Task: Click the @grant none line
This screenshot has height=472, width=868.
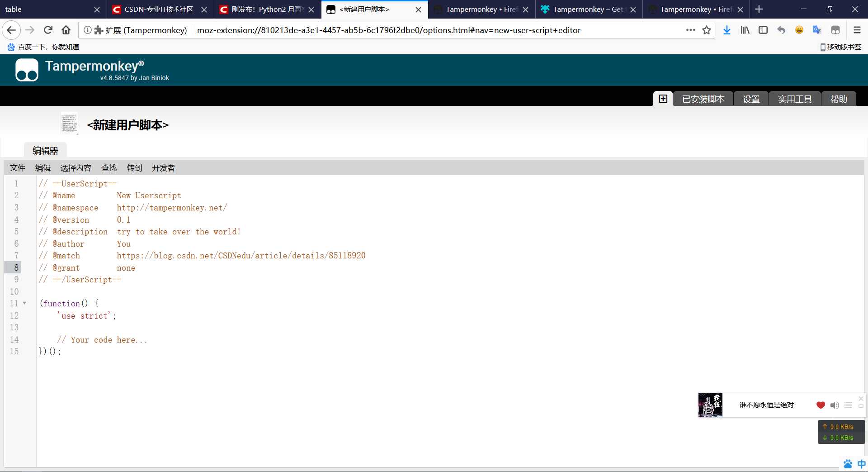Action: pyautogui.click(x=87, y=268)
